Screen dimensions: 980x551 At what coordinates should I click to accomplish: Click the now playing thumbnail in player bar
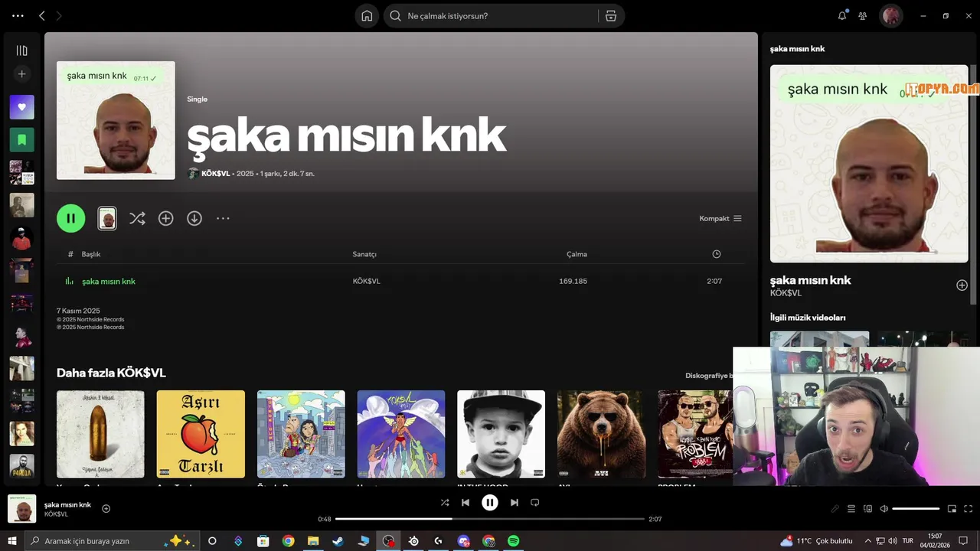coord(21,509)
